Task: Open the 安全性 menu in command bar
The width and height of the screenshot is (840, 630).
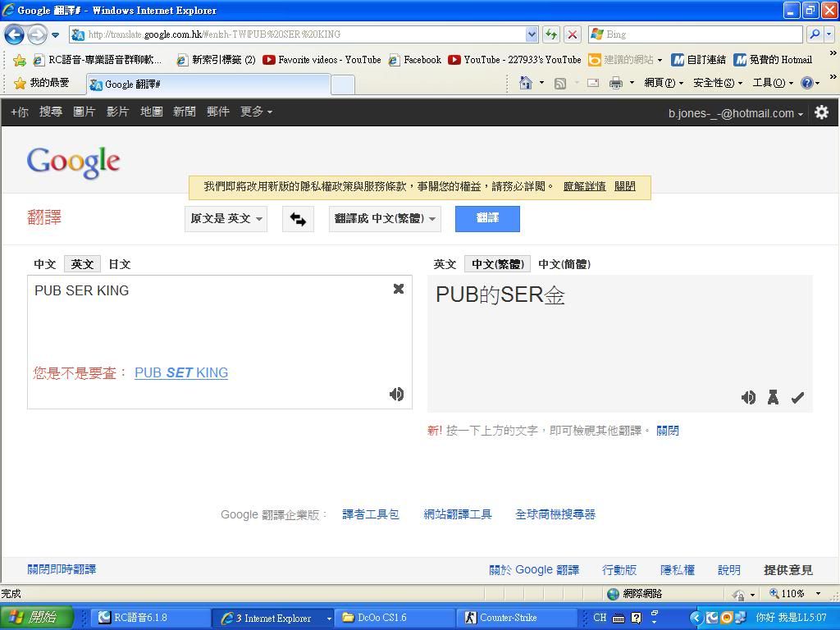Action: (x=717, y=83)
